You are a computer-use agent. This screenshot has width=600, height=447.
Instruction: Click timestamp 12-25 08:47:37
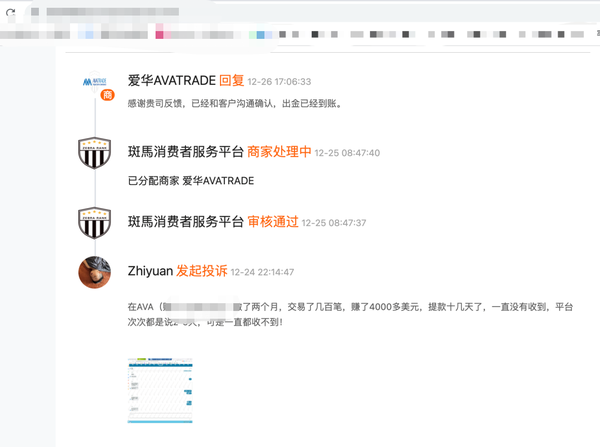pyautogui.click(x=334, y=223)
